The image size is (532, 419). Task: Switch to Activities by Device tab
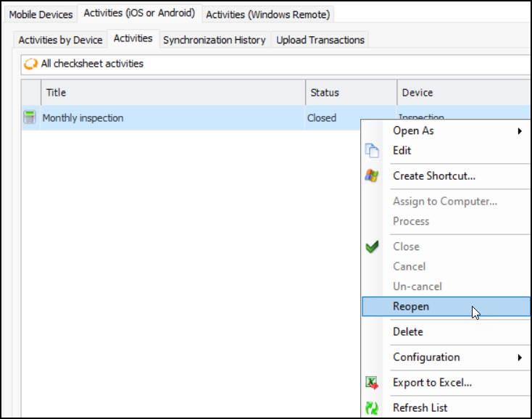[60, 40]
